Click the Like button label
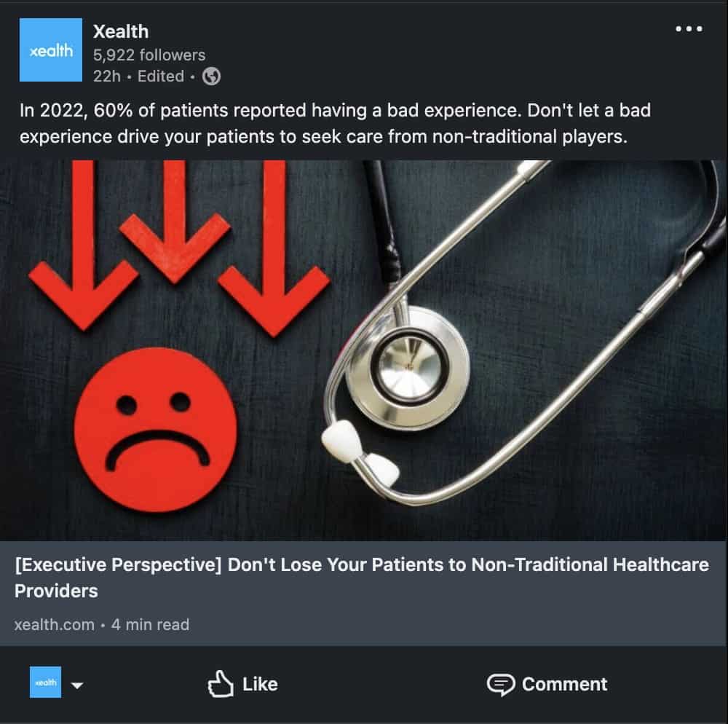The height and width of the screenshot is (724, 728). pyautogui.click(x=260, y=684)
